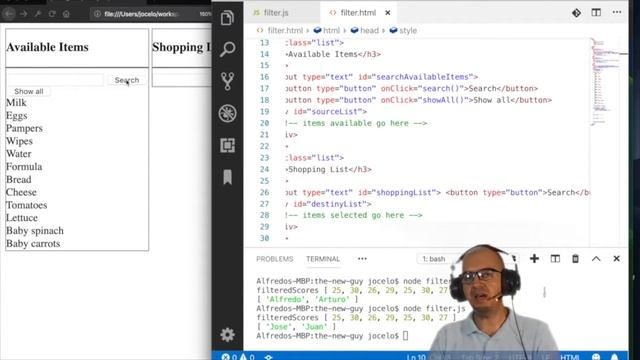Click the browser home icon
This screenshot has width=640, height=360.
[66, 14]
